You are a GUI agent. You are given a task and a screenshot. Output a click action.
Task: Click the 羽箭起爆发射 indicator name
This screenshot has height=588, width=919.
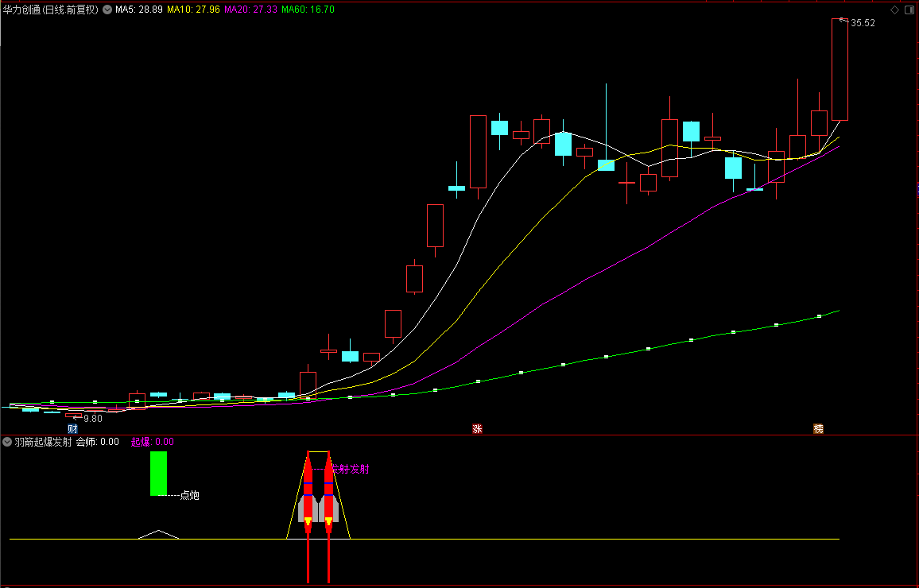point(43,442)
